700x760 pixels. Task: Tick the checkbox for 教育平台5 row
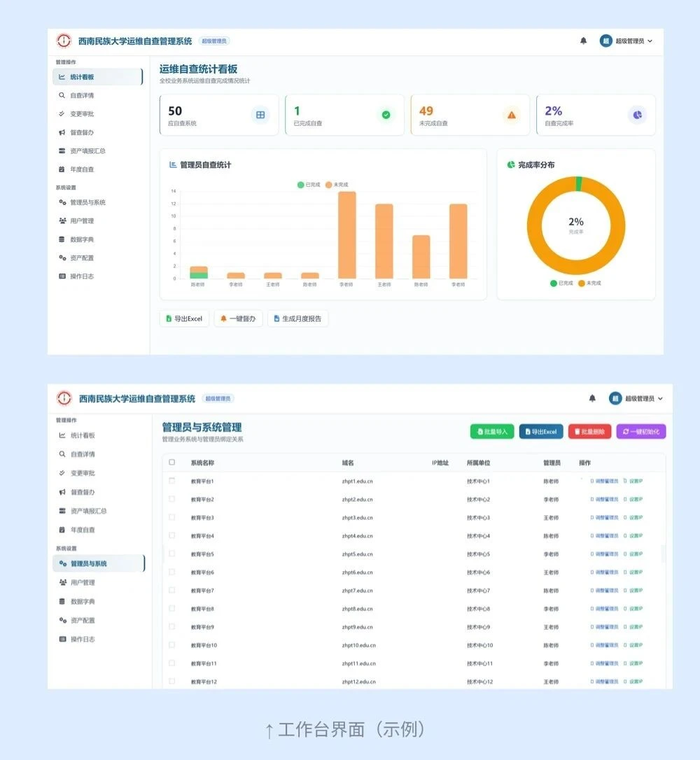171,554
